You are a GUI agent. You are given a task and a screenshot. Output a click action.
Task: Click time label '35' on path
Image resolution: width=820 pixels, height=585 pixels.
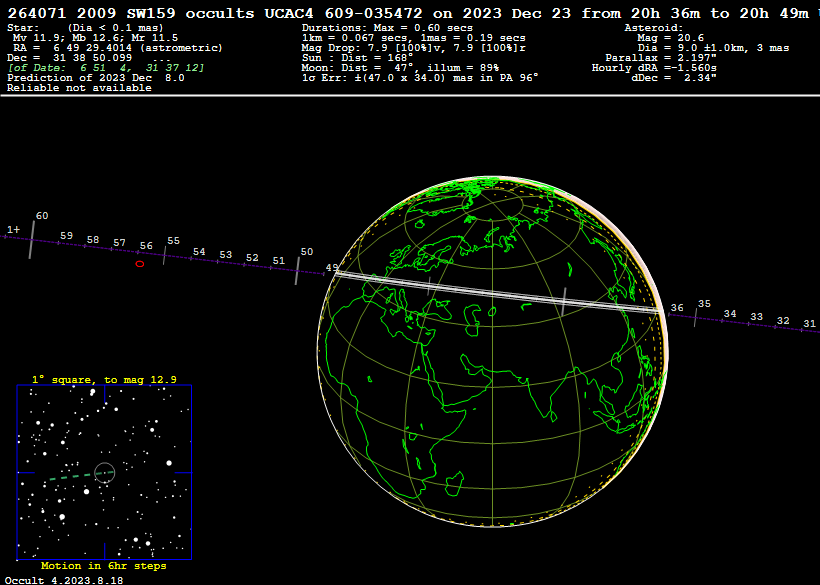pyautogui.click(x=704, y=303)
